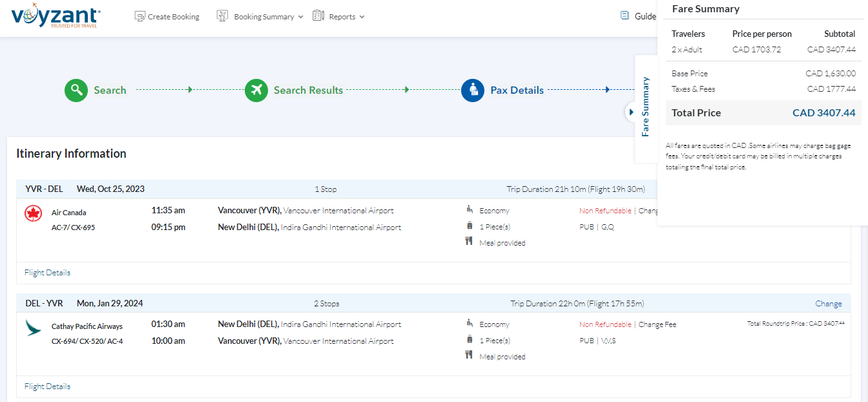Open Flight Details for DEL - YVR
Viewport: 868px width, 402px height.
pyautogui.click(x=47, y=386)
